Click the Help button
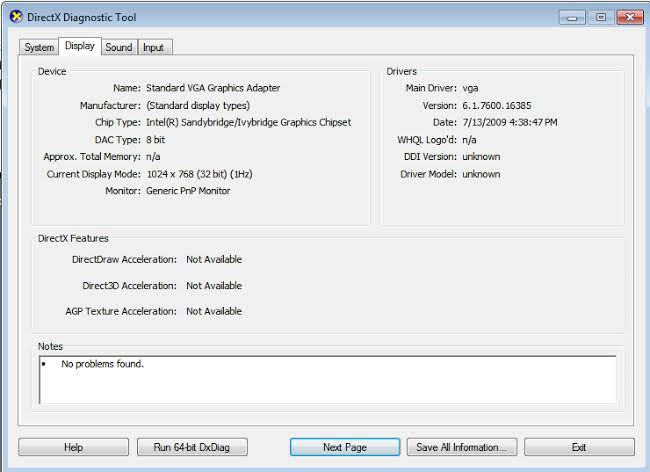 [73, 447]
